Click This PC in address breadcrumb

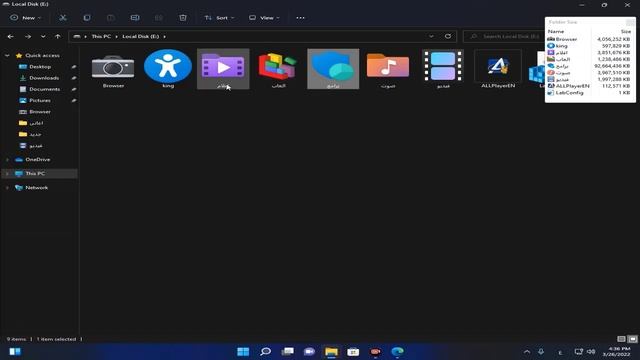tap(101, 36)
